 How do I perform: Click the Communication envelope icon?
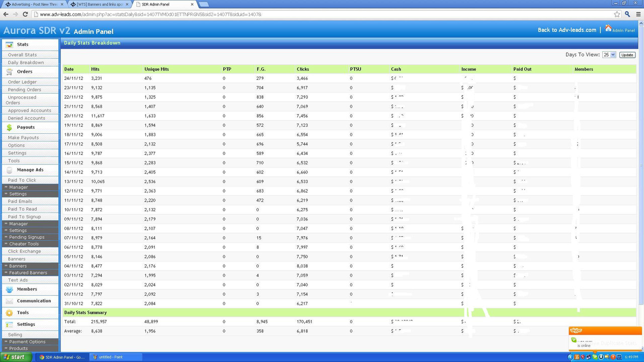9,301
